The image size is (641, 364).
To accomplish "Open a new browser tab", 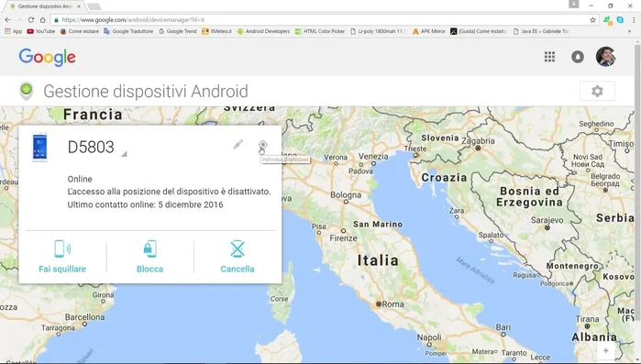I will tap(94, 6).
